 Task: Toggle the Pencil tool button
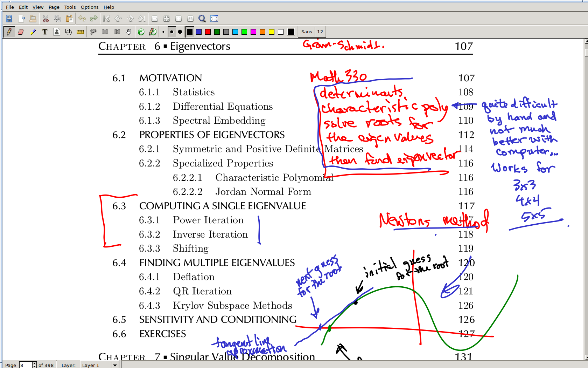click(9, 32)
